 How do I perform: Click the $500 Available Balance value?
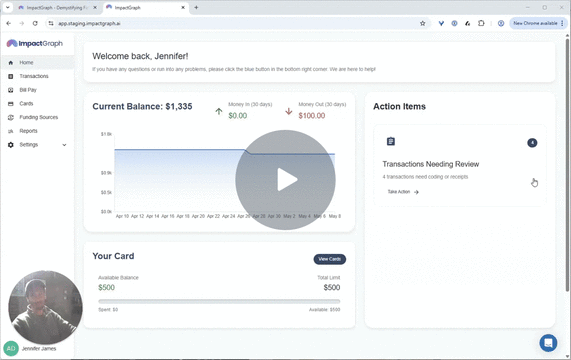(x=106, y=288)
